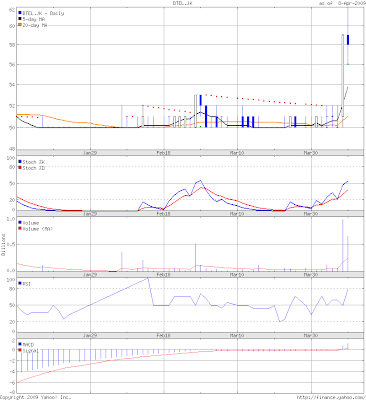Viewport: 366px width, 400px height.
Task: Click the blue MACD legend marker
Action: click(20, 344)
